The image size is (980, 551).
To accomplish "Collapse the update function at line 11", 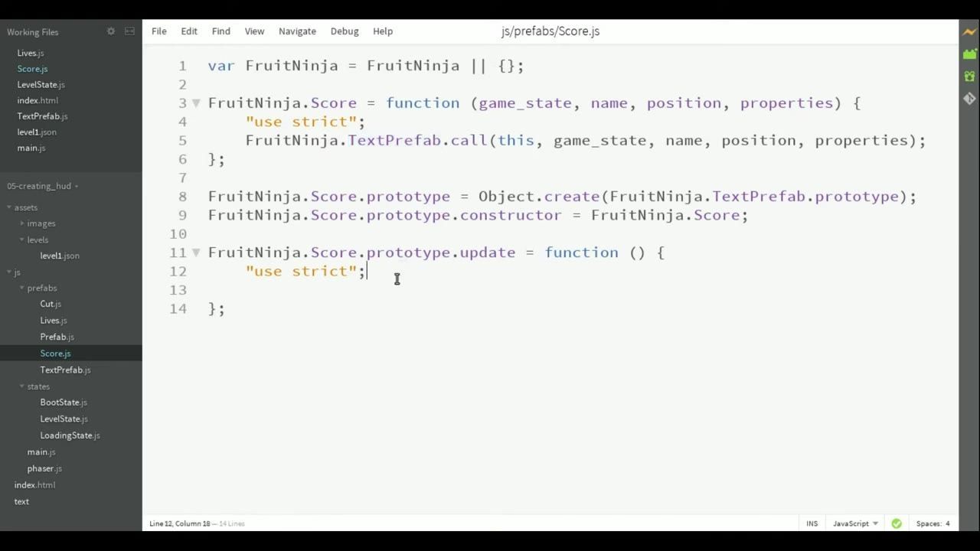I will (x=196, y=252).
